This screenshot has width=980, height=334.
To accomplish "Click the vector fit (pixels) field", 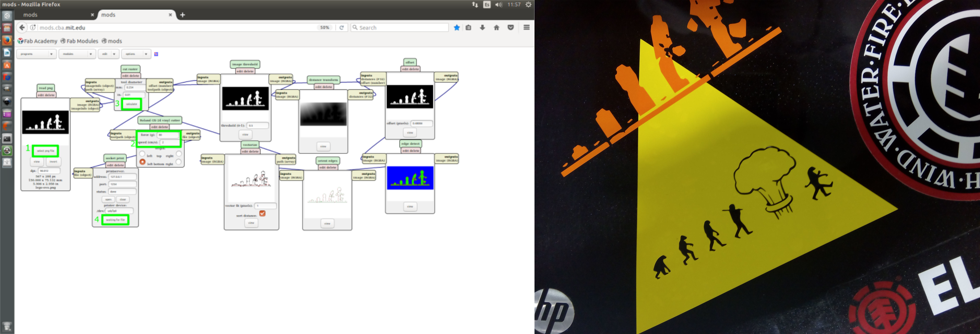I will point(265,206).
